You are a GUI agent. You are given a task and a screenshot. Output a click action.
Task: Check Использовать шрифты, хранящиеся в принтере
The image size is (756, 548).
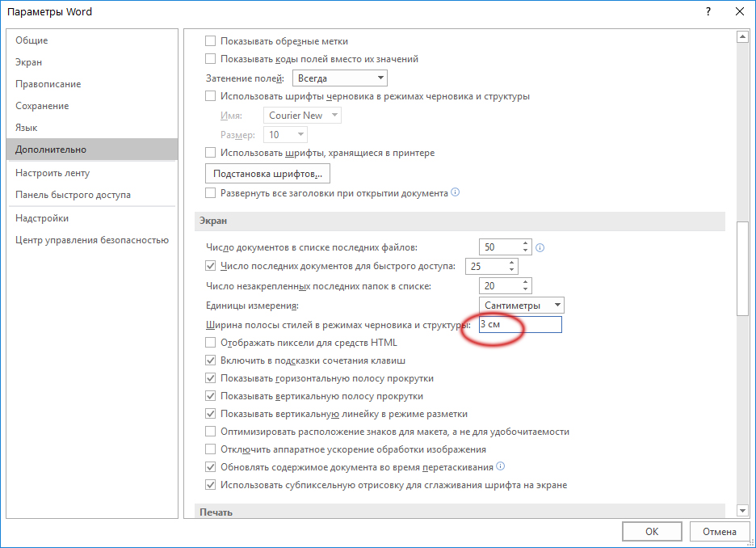tap(210, 153)
